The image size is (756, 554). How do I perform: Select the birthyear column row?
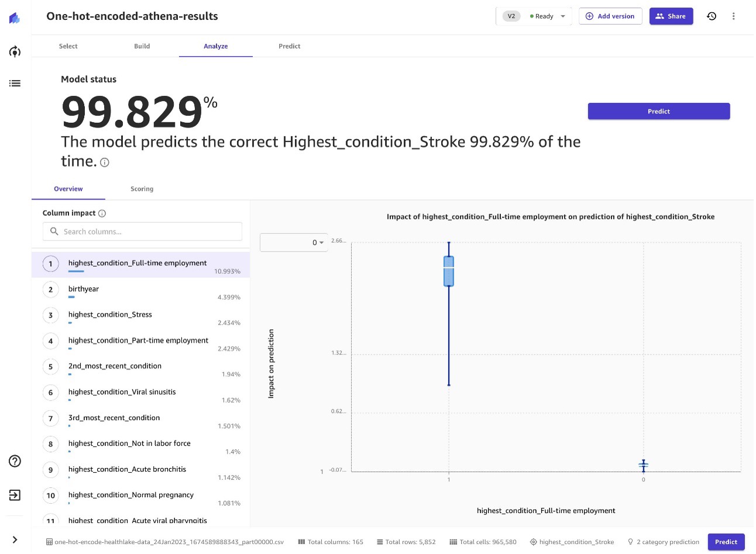140,291
